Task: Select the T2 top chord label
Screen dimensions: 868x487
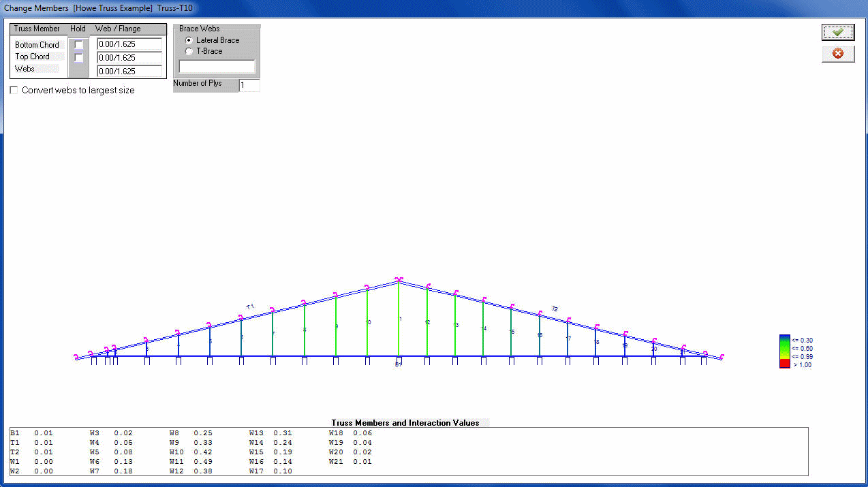Action: tap(555, 309)
